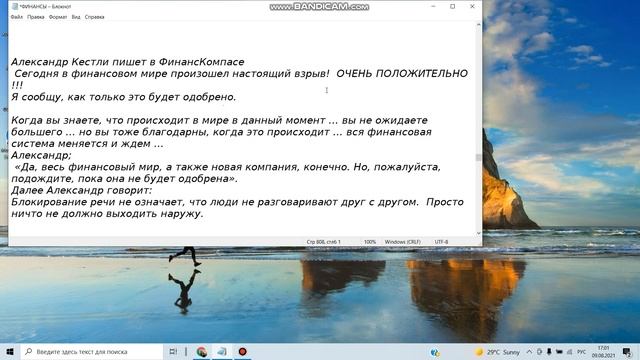Click the taskbar search box
The height and width of the screenshot is (360, 640).
point(91,352)
